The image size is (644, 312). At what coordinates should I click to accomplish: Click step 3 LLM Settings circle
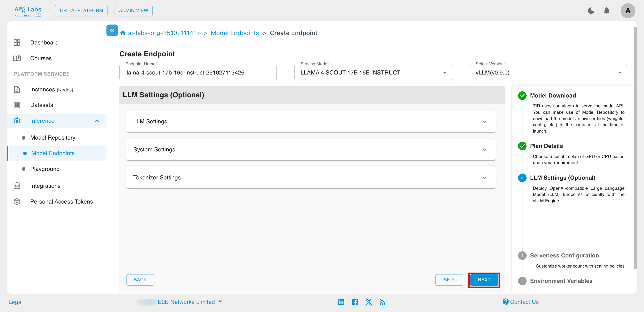[x=522, y=178]
